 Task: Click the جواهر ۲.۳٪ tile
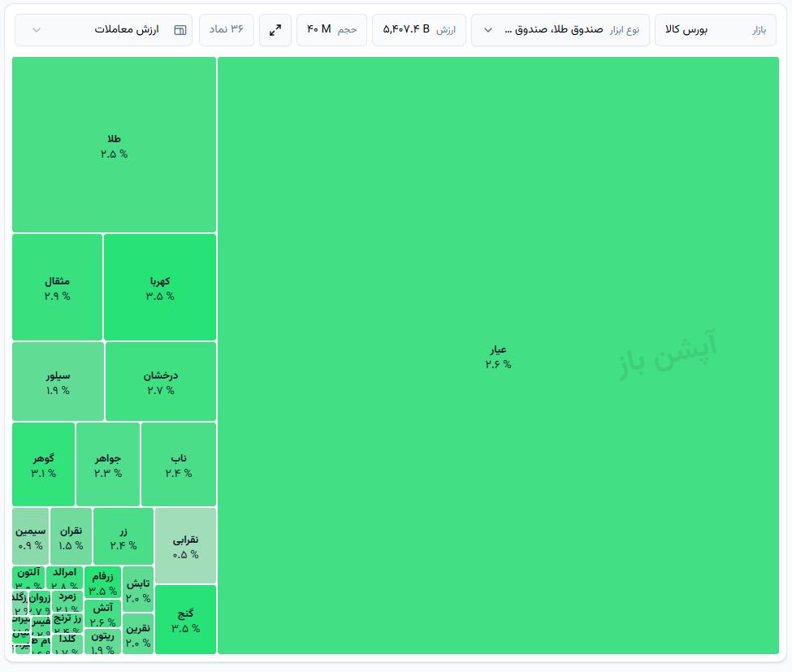[108, 464]
